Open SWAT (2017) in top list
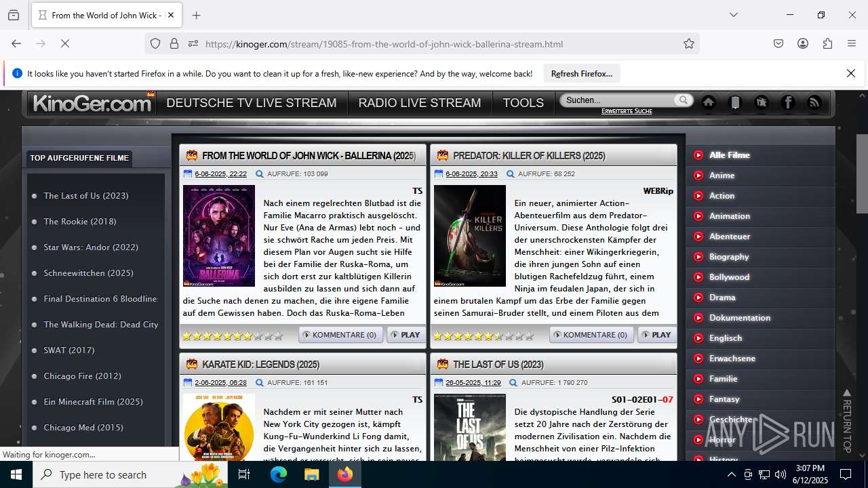 click(69, 350)
